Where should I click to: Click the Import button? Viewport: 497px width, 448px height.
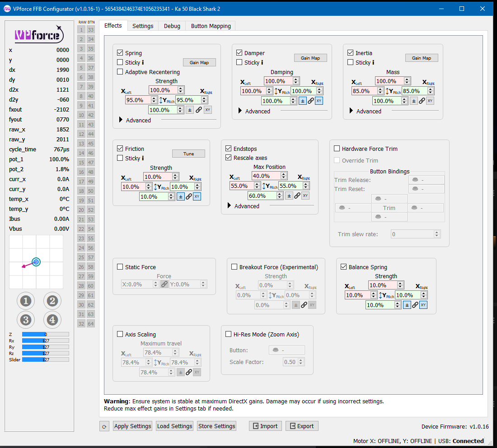pos(265,426)
